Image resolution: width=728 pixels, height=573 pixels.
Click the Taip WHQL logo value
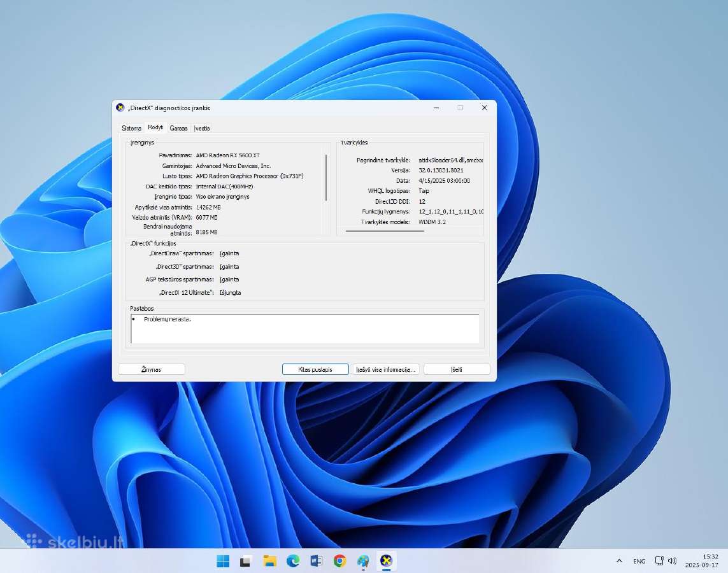424,191
